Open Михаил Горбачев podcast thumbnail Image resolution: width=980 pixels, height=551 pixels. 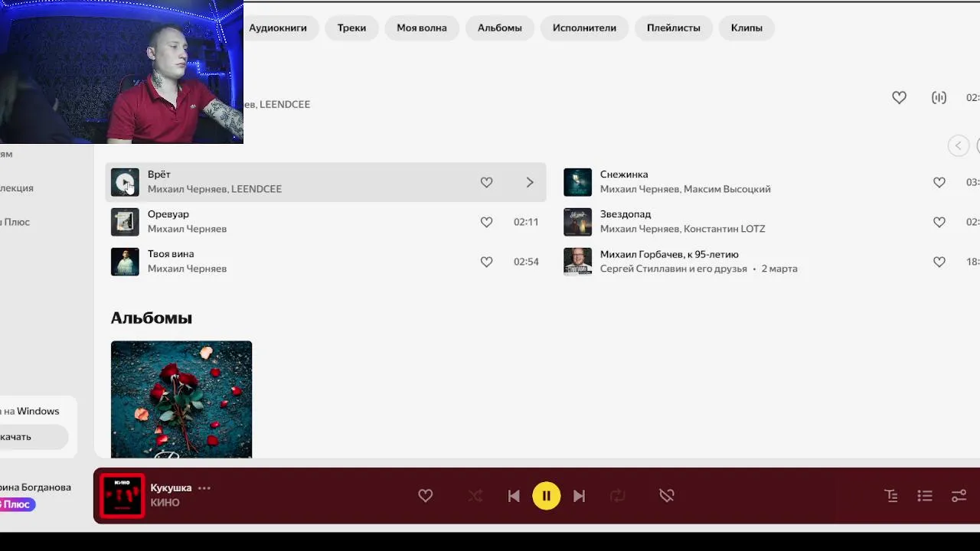click(578, 262)
